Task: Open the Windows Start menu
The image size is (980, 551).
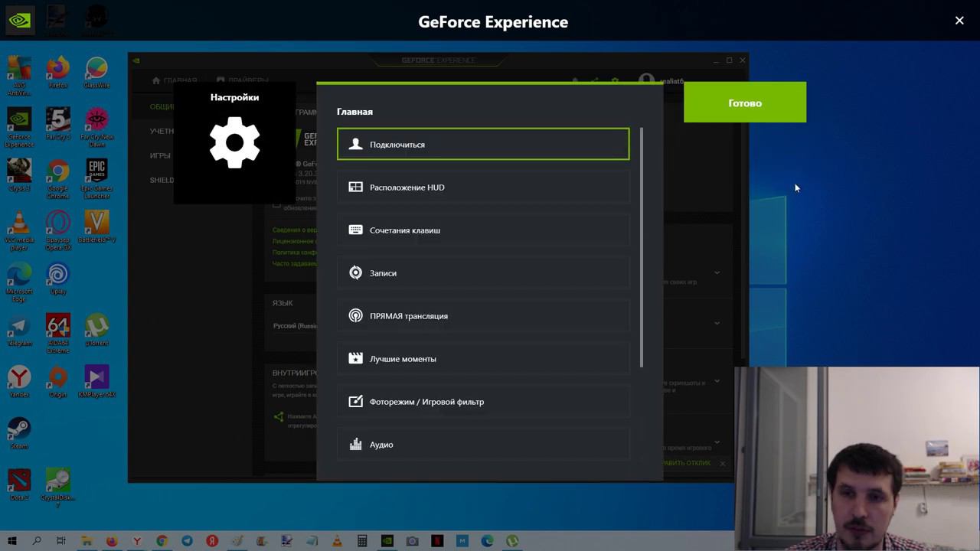Action: click(x=12, y=541)
